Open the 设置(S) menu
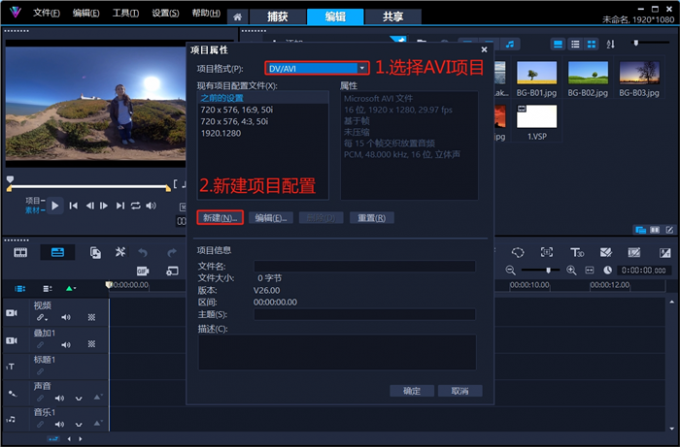Viewport: 680px width, 447px height. pos(165,13)
